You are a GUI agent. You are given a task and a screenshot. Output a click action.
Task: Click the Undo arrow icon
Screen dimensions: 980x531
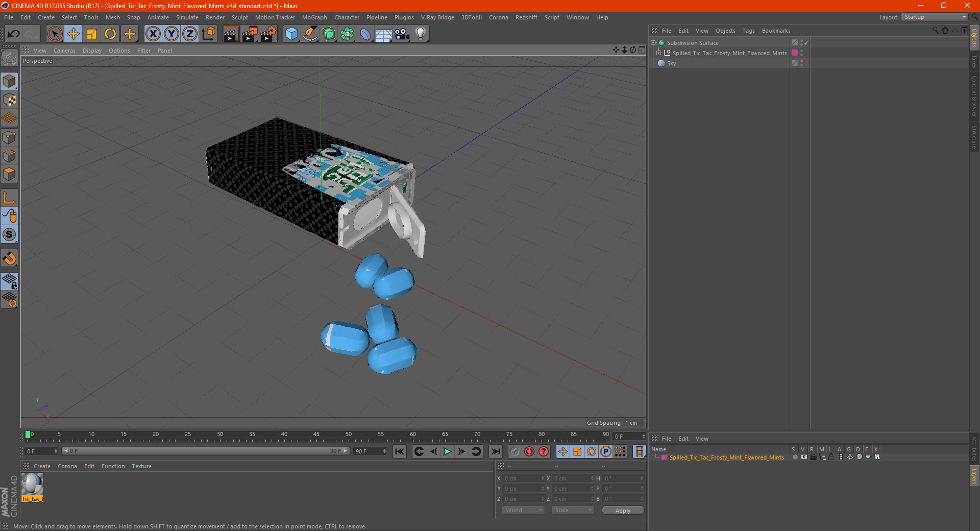click(14, 34)
